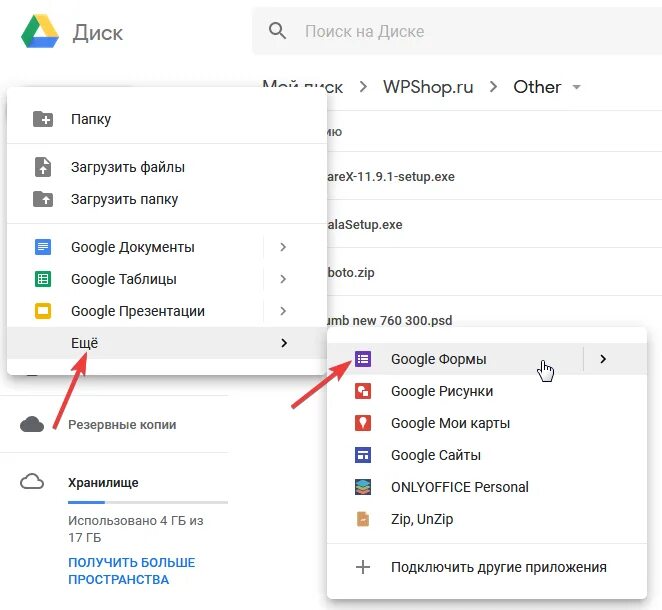Click the Google My Maps pin icon
This screenshot has width=662, height=610.
click(363, 423)
